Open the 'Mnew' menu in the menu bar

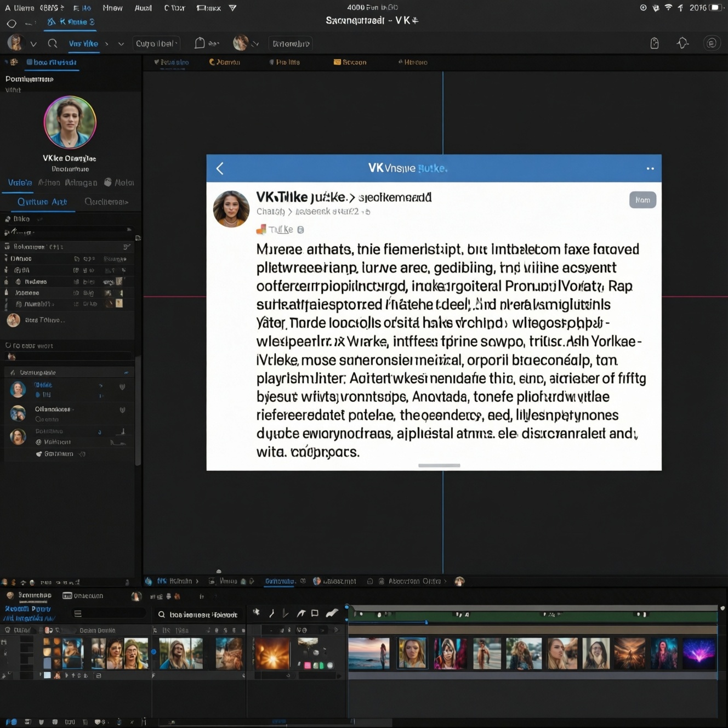coord(112,8)
